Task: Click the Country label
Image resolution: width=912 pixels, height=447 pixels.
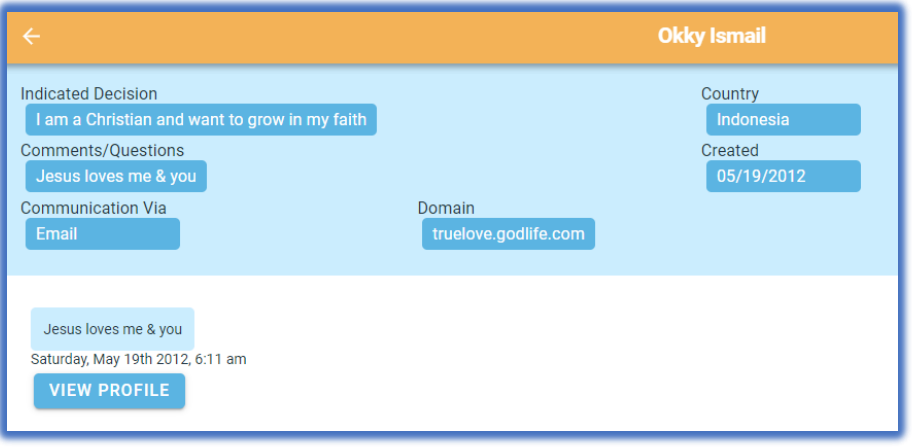Action: [x=729, y=94]
